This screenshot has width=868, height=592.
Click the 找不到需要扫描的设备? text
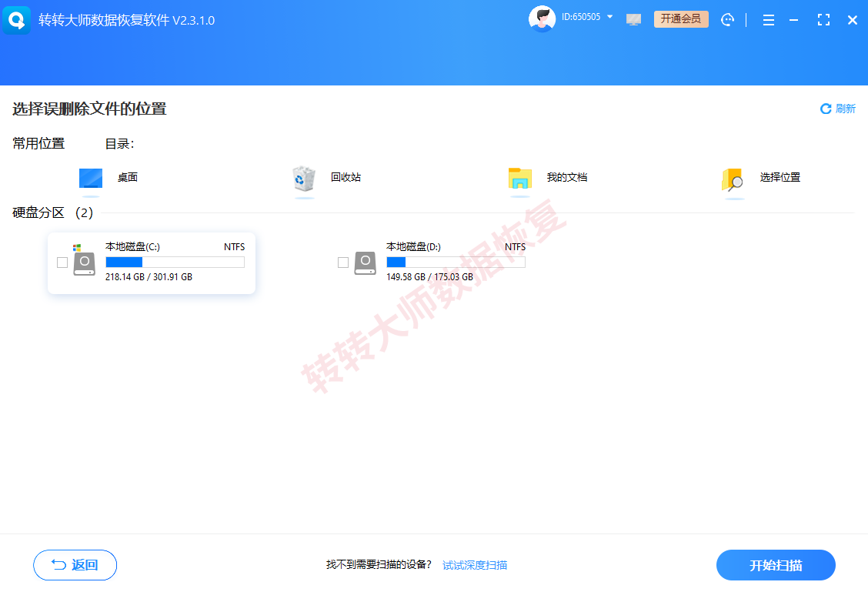[x=379, y=564]
